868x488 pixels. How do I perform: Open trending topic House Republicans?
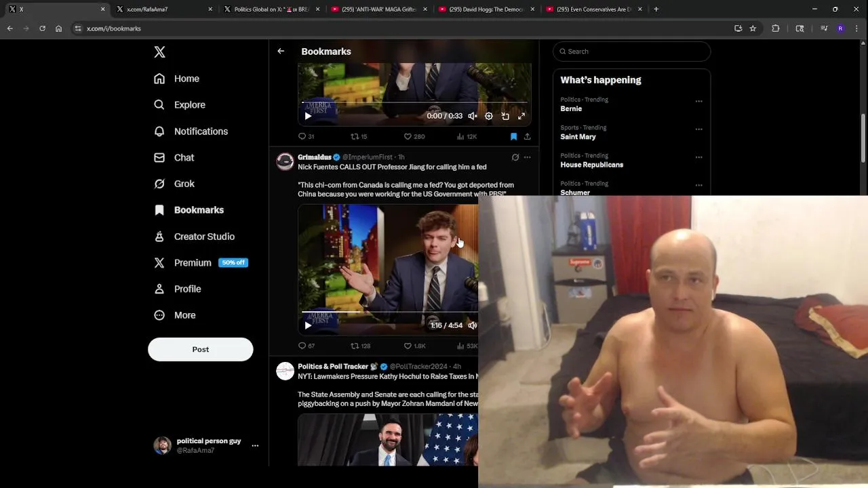(x=592, y=165)
